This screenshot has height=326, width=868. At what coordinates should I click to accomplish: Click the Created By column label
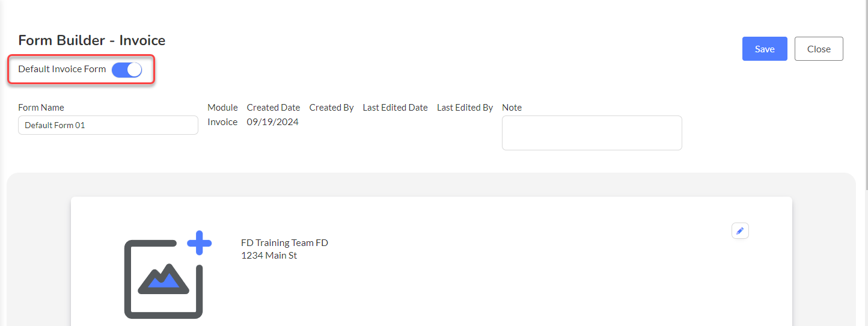[x=331, y=108]
